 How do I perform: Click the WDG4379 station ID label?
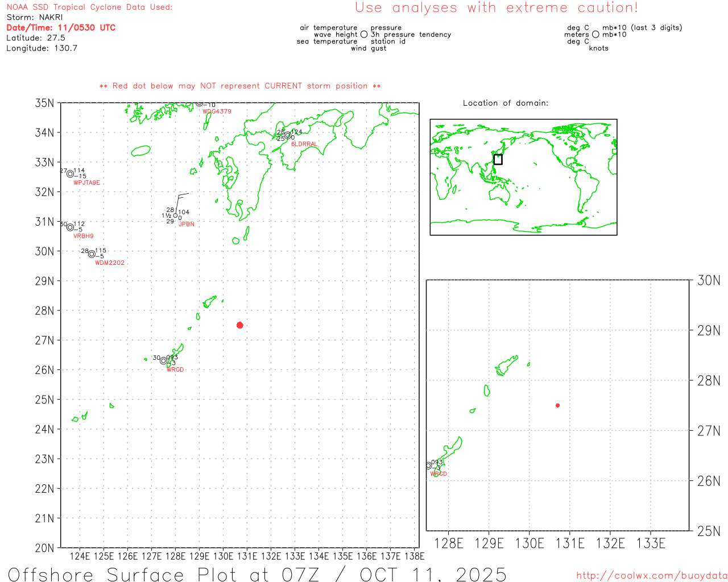click(x=217, y=111)
